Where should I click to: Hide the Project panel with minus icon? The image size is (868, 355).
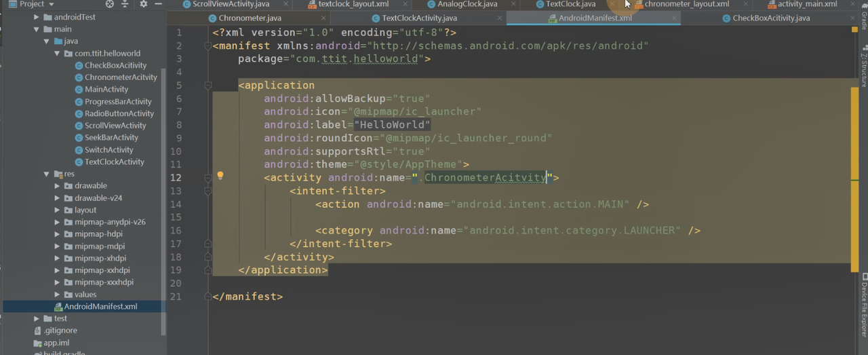tap(158, 4)
